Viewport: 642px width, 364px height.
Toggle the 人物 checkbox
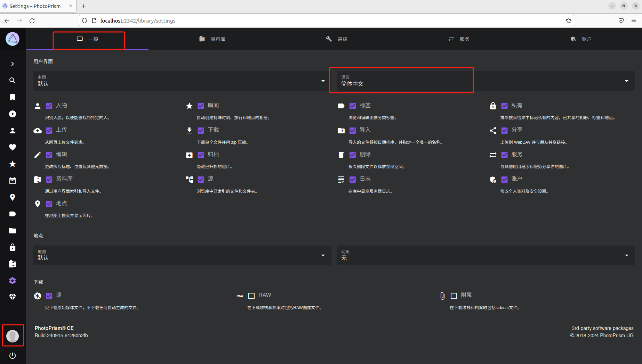[49, 106]
